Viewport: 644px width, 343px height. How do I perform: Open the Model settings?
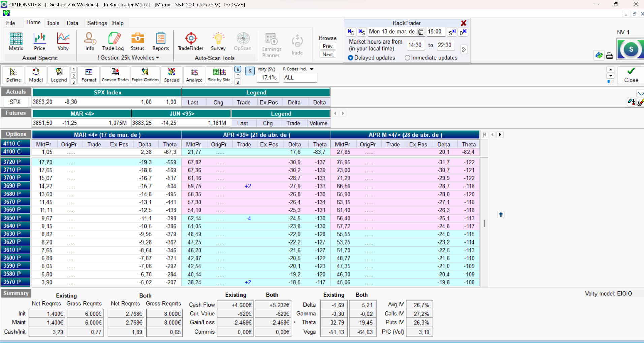[x=36, y=75]
